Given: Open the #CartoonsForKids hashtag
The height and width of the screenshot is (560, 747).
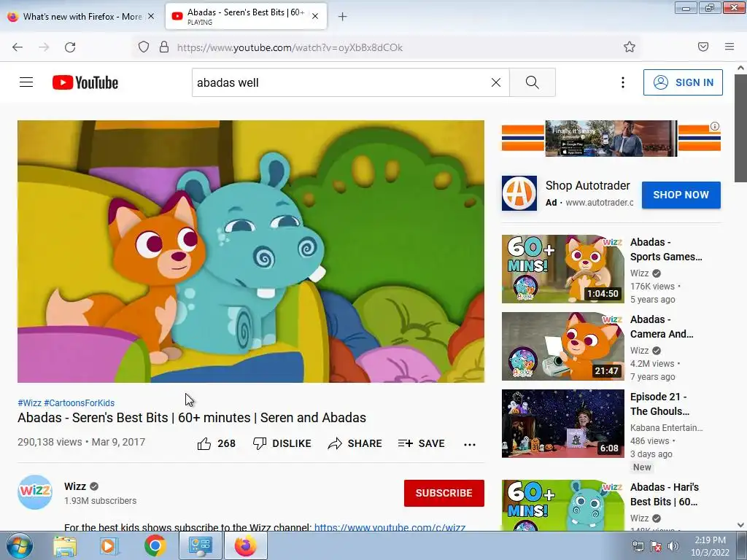Looking at the screenshot, I should [x=79, y=402].
